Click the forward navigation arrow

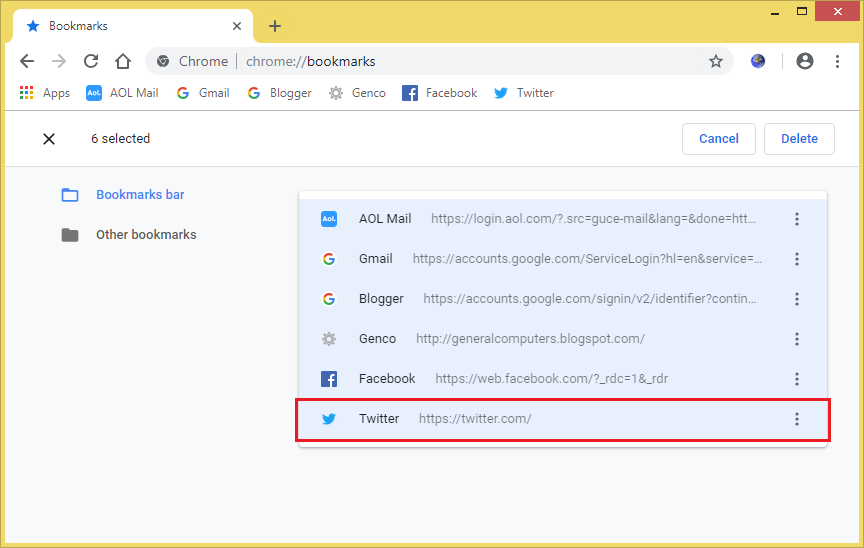click(59, 61)
